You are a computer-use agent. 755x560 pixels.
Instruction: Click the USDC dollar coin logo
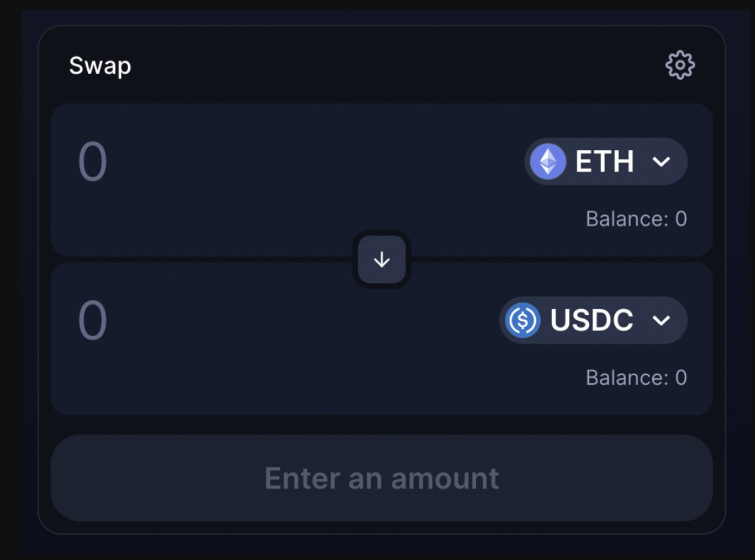pyautogui.click(x=523, y=320)
